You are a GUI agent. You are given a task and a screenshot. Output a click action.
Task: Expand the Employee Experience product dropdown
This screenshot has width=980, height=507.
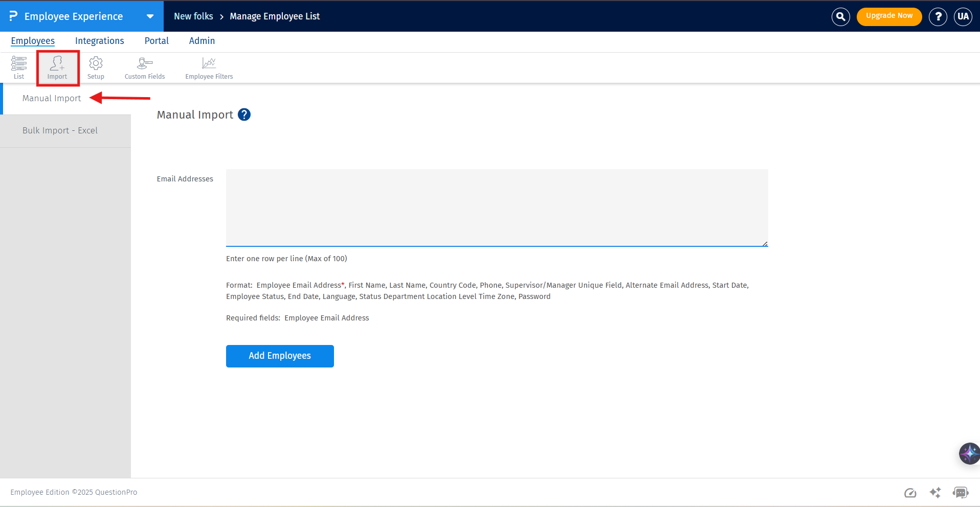point(150,16)
